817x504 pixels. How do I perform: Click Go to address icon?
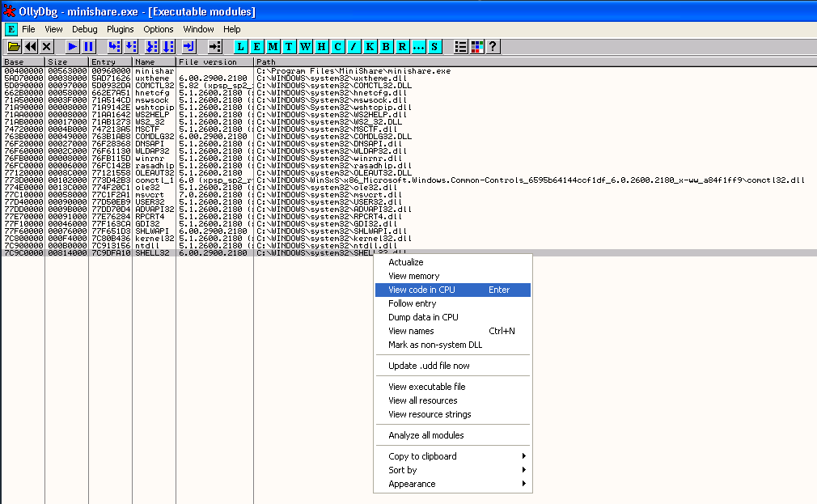(214, 47)
